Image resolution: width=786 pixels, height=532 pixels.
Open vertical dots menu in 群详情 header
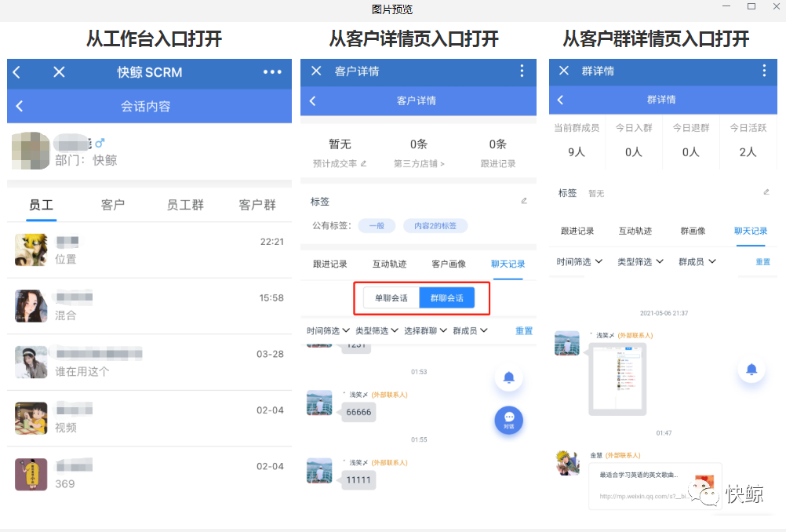764,70
